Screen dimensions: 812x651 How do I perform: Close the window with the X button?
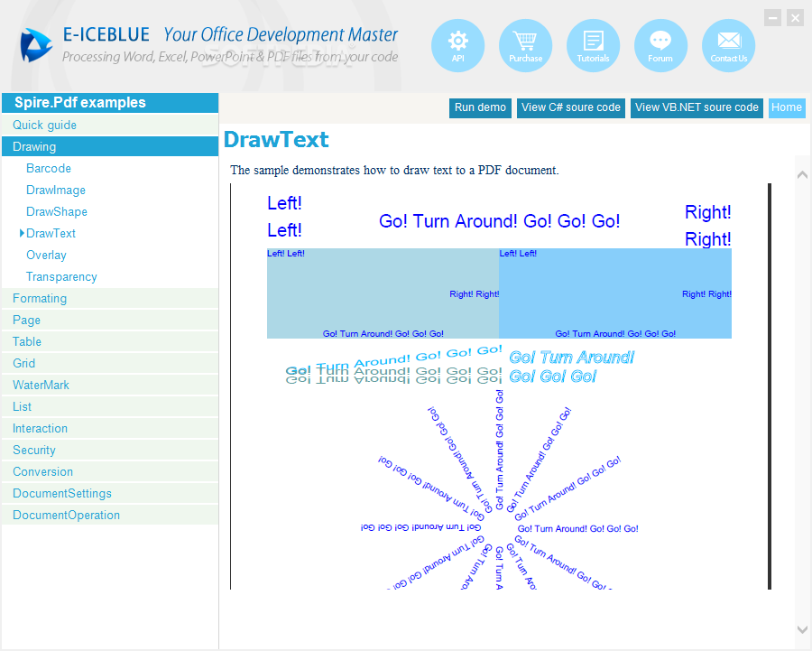[x=795, y=18]
